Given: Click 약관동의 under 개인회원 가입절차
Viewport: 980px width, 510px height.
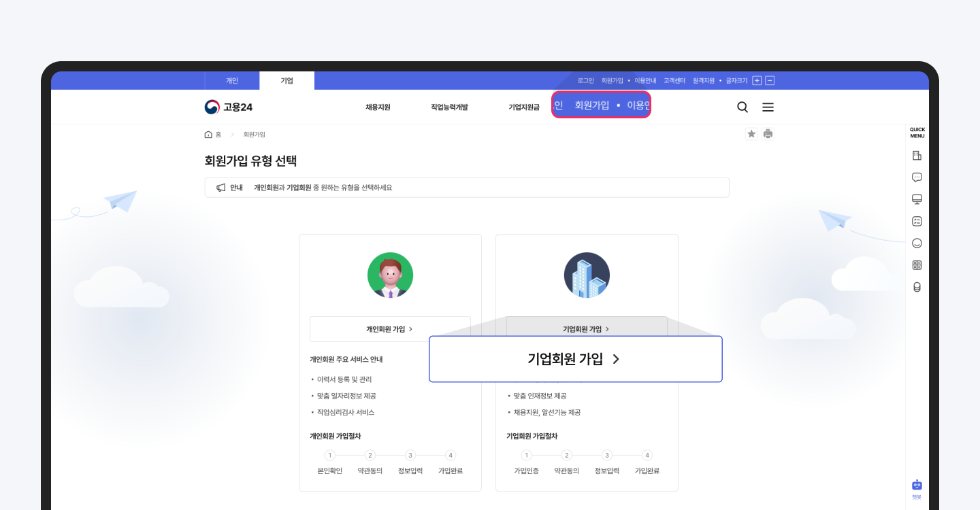Looking at the screenshot, I should click(370, 471).
